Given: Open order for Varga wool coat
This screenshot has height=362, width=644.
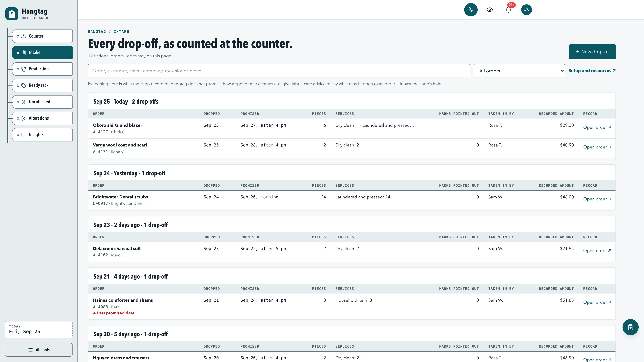Looking at the screenshot, I should click(x=597, y=147).
